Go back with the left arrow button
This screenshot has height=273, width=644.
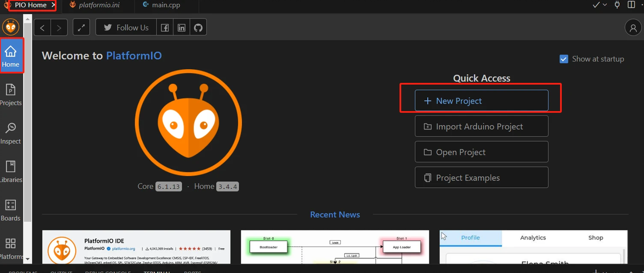coord(42,28)
